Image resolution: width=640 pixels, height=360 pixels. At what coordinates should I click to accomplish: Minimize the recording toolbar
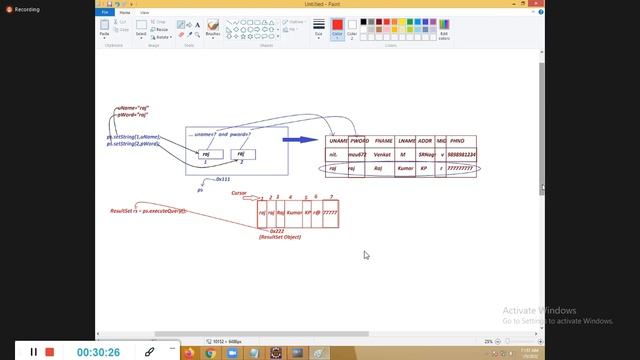click(x=172, y=348)
